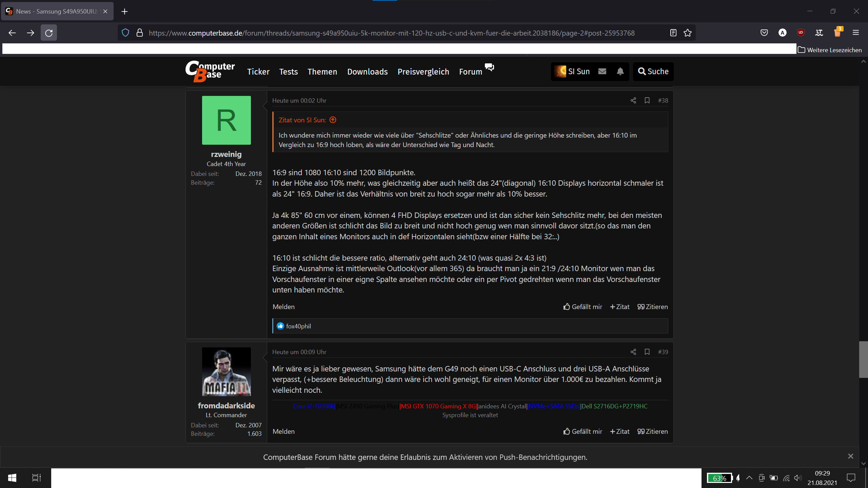Toggle Firefox reader view icon
This screenshot has width=868, height=488.
(673, 33)
